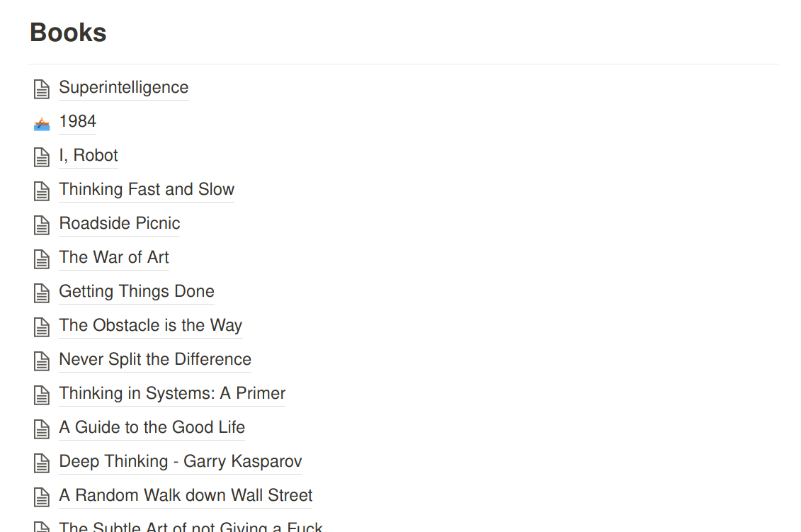This screenshot has width=801, height=532.
Task: Open A Guide to the Good Life
Action: click(152, 427)
